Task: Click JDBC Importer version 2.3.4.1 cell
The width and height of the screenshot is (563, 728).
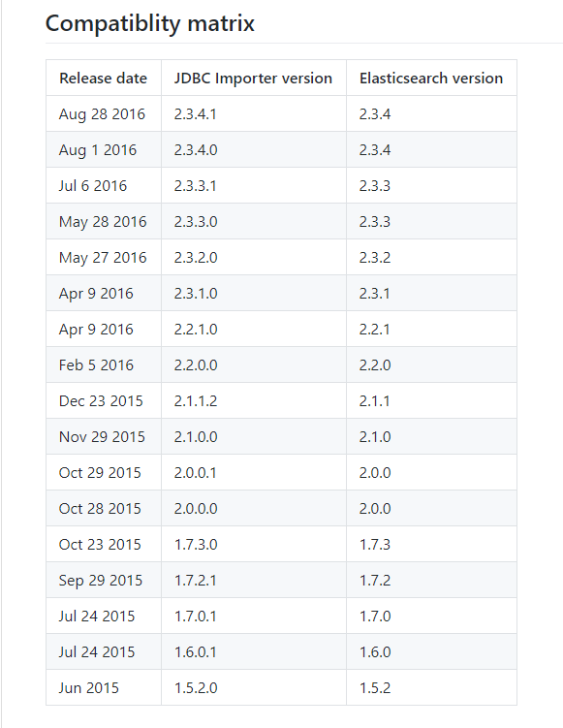Action: 254,113
